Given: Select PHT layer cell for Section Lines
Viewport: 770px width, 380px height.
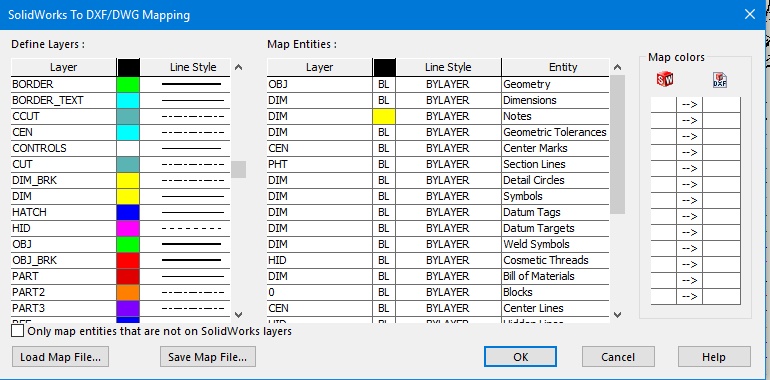Looking at the screenshot, I should click(319, 164).
